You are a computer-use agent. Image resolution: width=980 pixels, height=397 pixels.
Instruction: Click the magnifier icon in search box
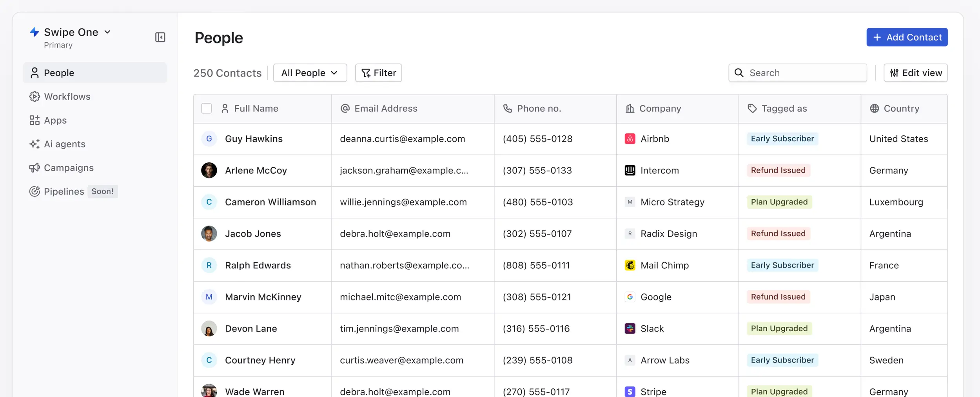click(x=739, y=73)
